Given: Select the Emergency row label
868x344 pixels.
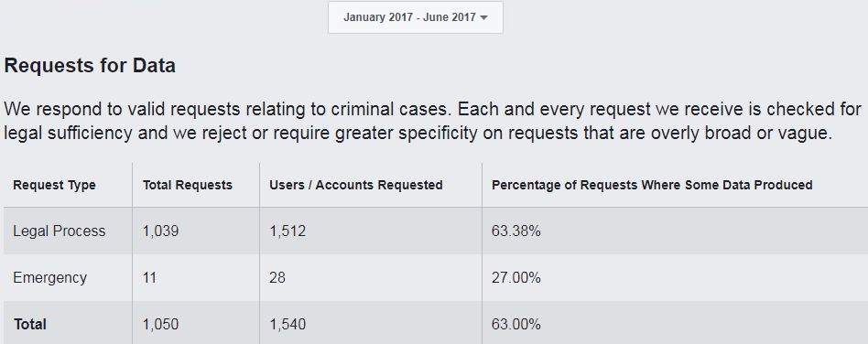Looking at the screenshot, I should pyautogui.click(x=49, y=277).
